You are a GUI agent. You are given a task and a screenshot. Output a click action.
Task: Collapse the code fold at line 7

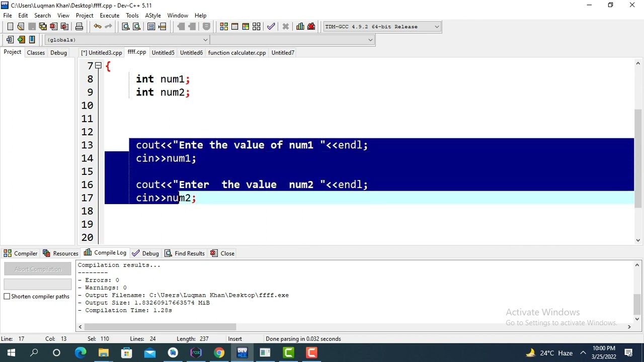[x=98, y=66]
